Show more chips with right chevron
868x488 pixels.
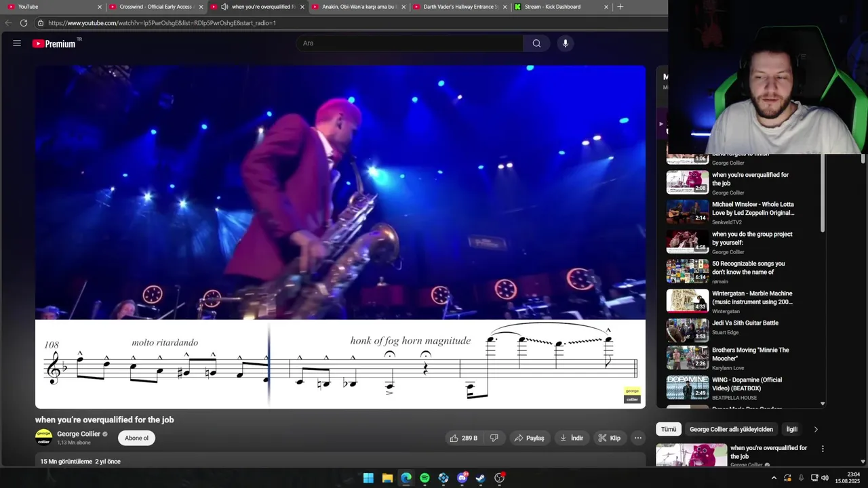coord(816,429)
